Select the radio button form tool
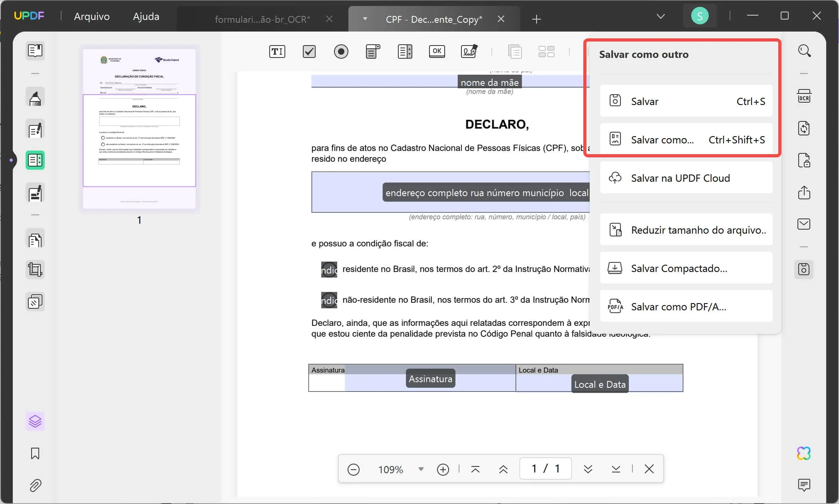 341,51
